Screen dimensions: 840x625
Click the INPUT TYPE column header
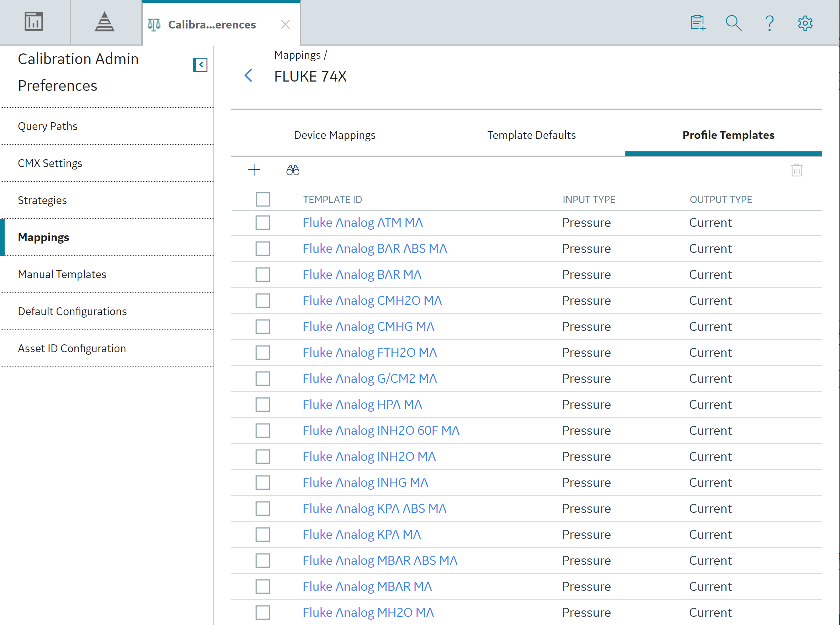(x=589, y=200)
